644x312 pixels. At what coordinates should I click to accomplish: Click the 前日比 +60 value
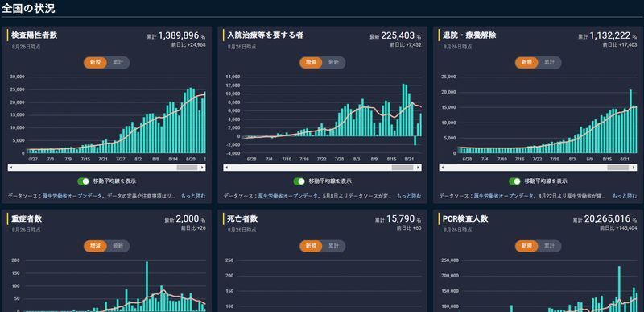(x=409, y=228)
